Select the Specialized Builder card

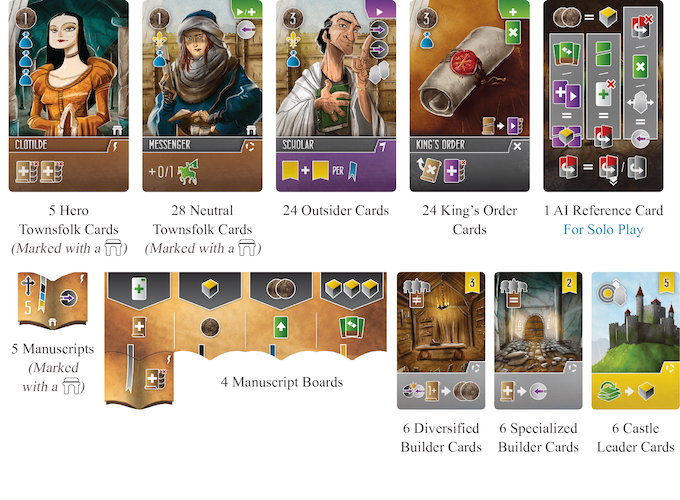538,340
